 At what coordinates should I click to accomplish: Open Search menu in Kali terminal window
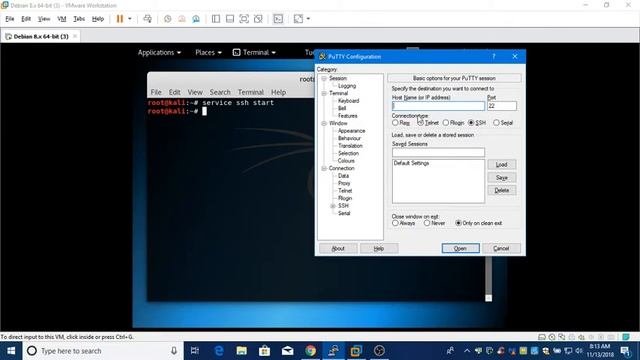pyautogui.click(x=220, y=92)
